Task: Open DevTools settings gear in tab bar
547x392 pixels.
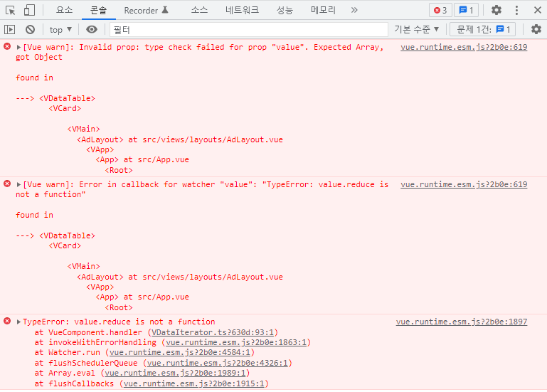Action: pyautogui.click(x=496, y=10)
